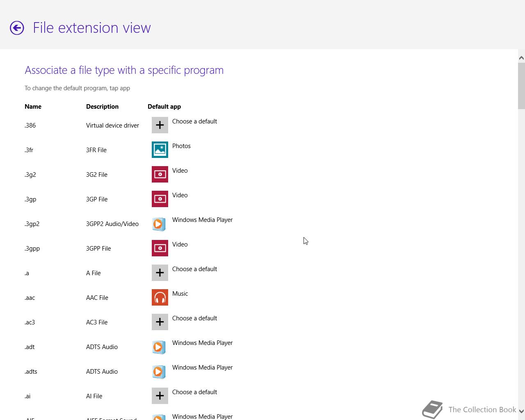
Task: Go back using the arrow icon
Action: 17,28
